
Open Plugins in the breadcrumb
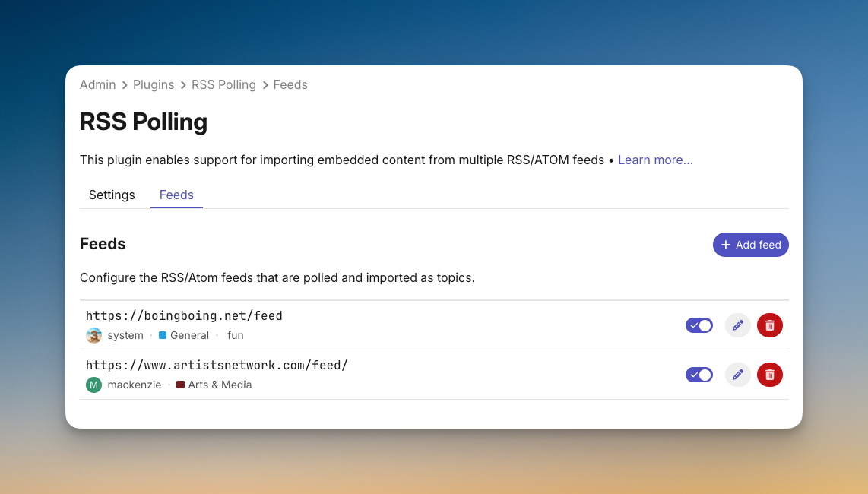[x=154, y=84]
